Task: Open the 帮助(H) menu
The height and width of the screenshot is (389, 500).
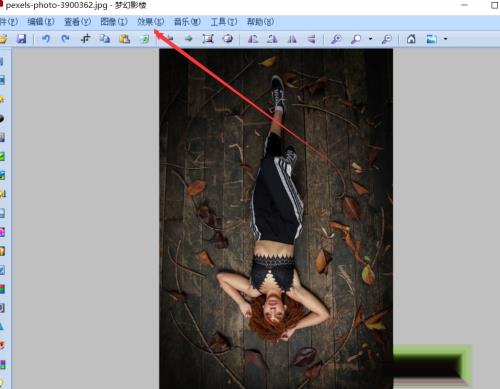Action: point(260,22)
